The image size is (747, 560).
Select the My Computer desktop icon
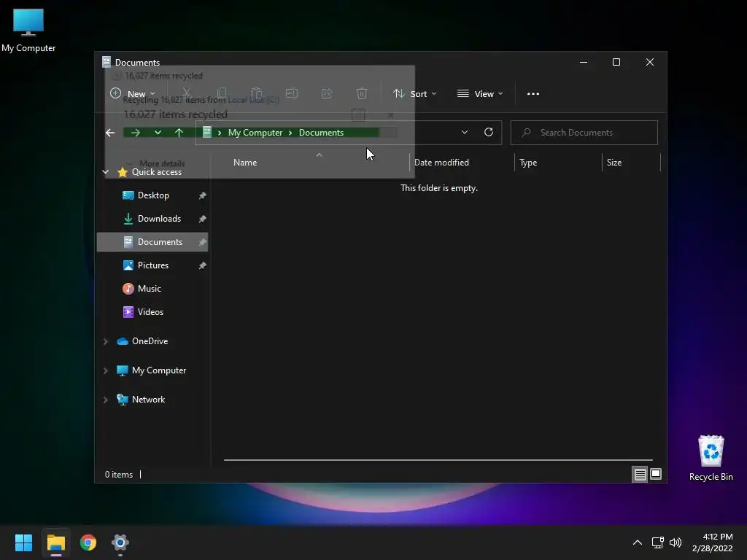tap(28, 31)
